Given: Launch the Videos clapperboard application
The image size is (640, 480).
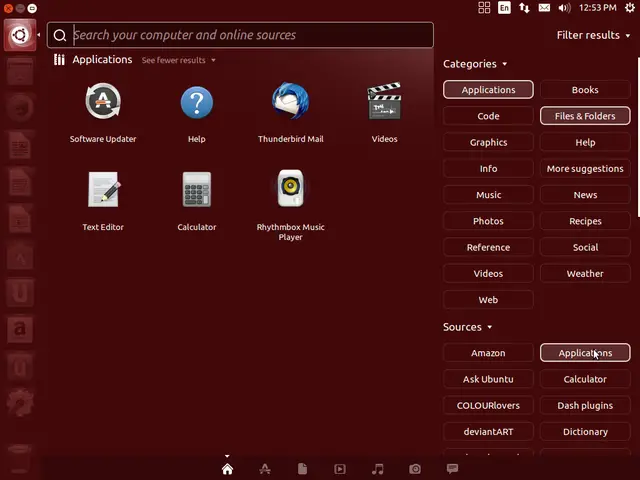Looking at the screenshot, I should (x=384, y=101).
